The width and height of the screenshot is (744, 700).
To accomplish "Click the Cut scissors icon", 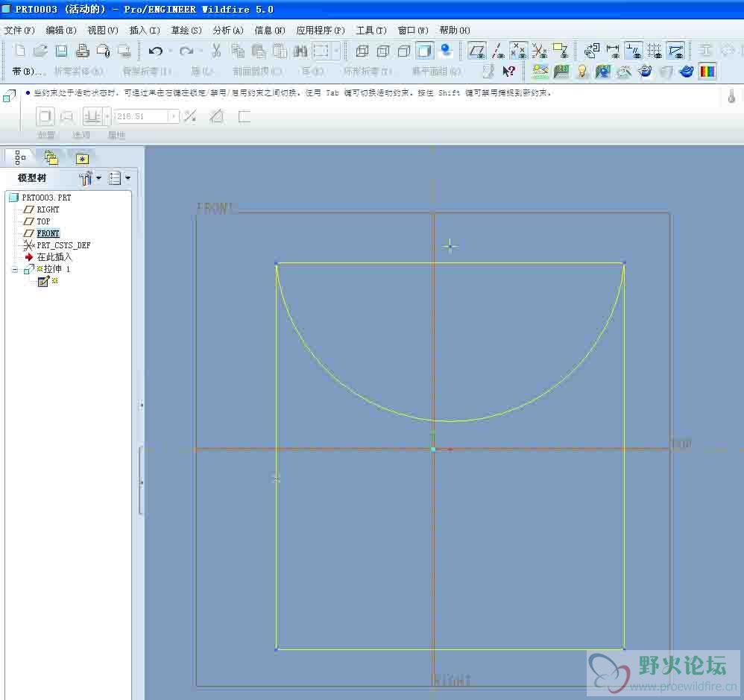I will point(216,50).
